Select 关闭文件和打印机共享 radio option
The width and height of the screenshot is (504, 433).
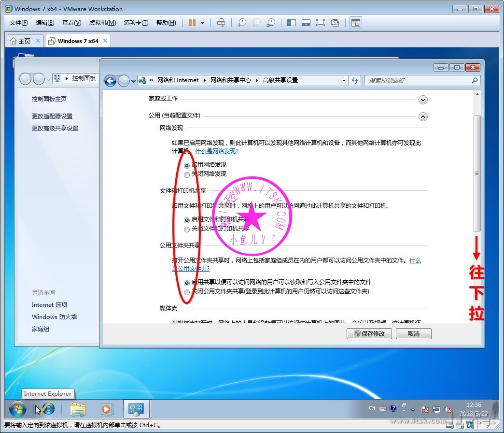[x=187, y=229]
